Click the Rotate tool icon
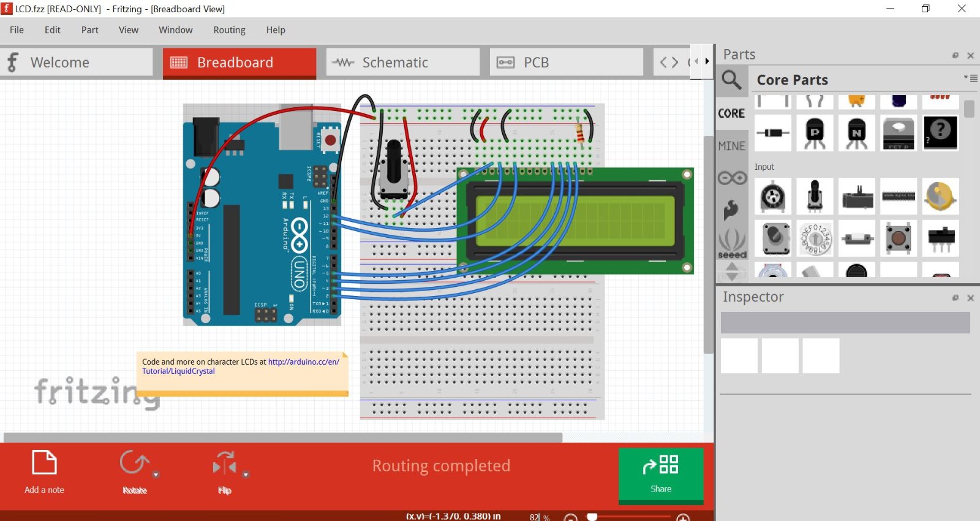 click(x=134, y=463)
